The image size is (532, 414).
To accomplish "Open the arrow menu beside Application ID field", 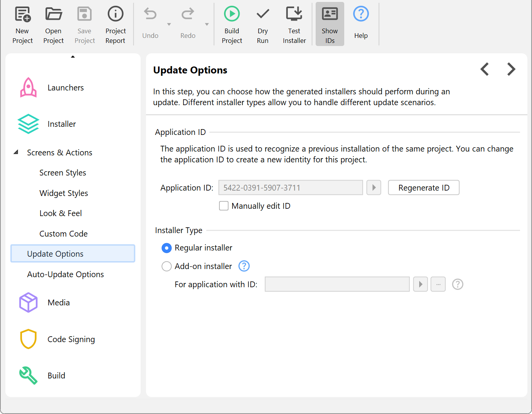I will [x=374, y=188].
